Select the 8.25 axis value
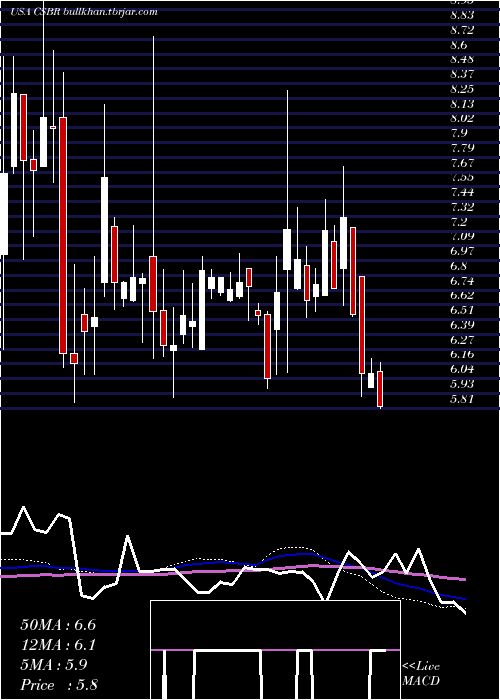The width and height of the screenshot is (500, 700). click(x=462, y=89)
